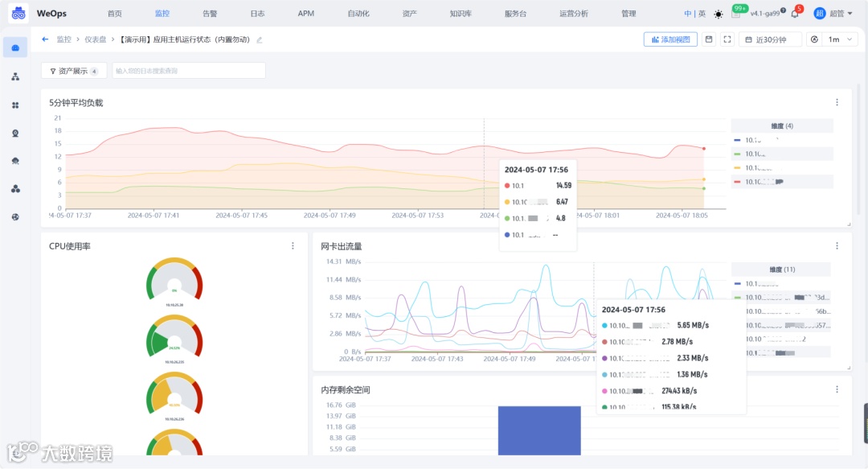Toggle yellow series in load chart legend
Screen dimensions: 868x469
(782, 168)
